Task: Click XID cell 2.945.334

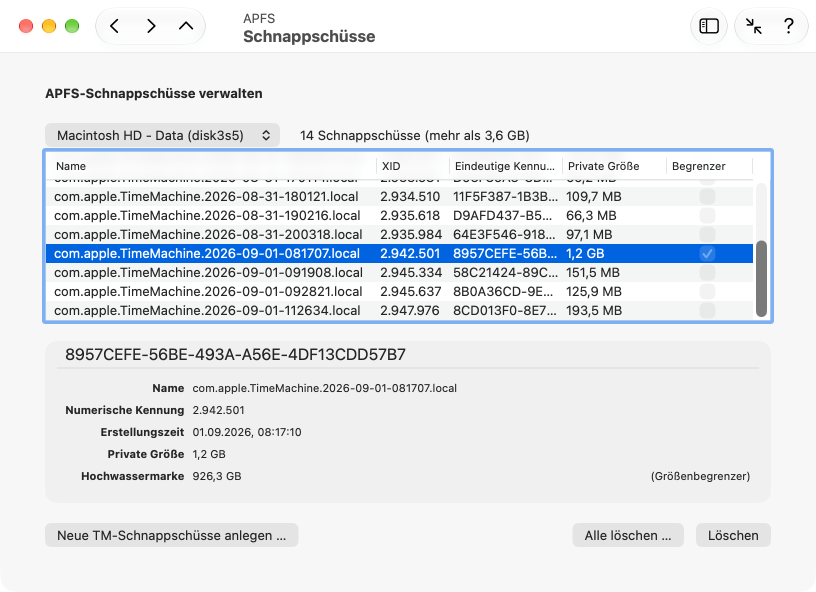Action: pyautogui.click(x=411, y=273)
